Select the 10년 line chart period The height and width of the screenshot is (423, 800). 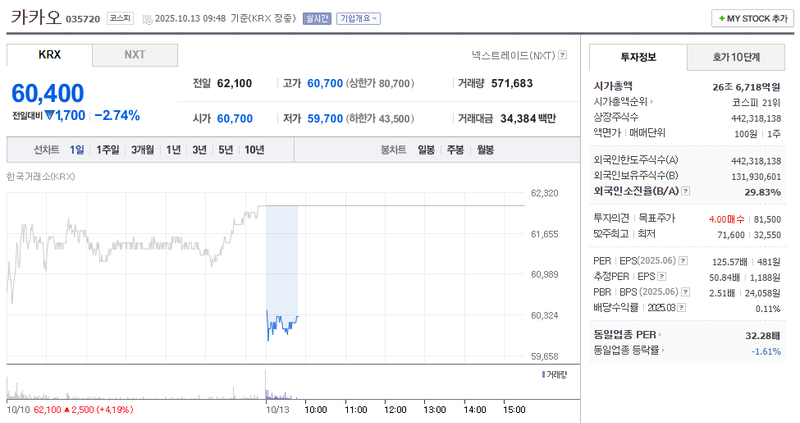(x=254, y=150)
